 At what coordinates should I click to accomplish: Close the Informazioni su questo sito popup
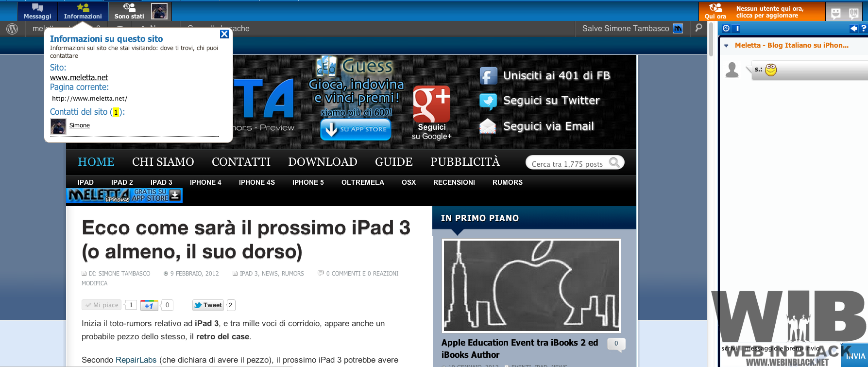[224, 34]
